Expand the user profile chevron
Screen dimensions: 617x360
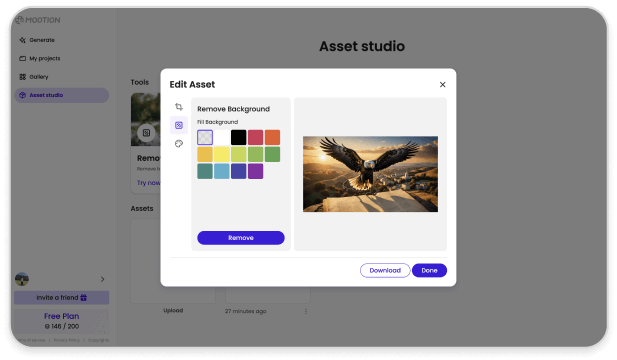pos(102,279)
